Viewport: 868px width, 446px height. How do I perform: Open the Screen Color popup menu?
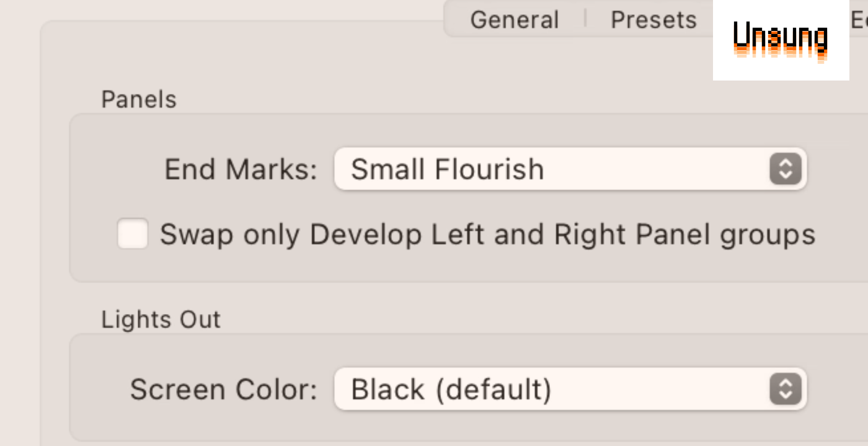pos(570,390)
